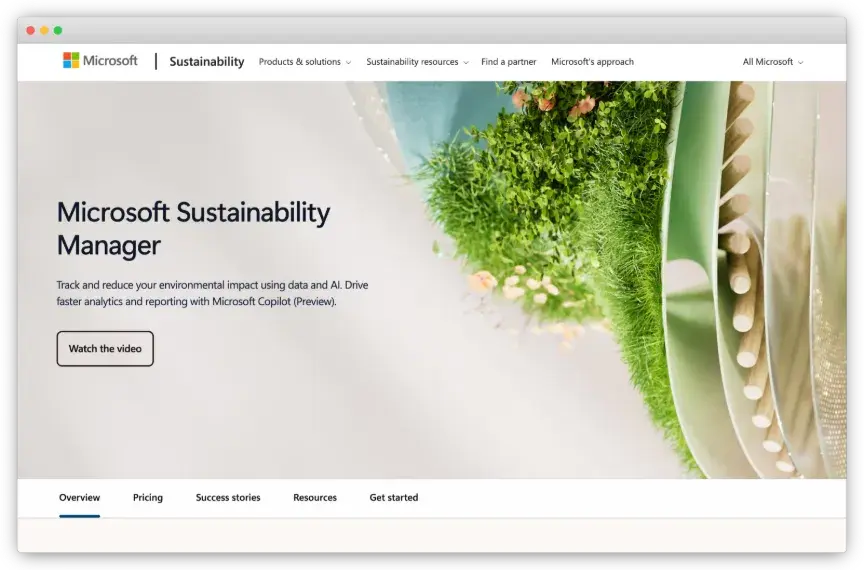Open the Find a partner link
The image size is (864, 570).
(x=509, y=62)
